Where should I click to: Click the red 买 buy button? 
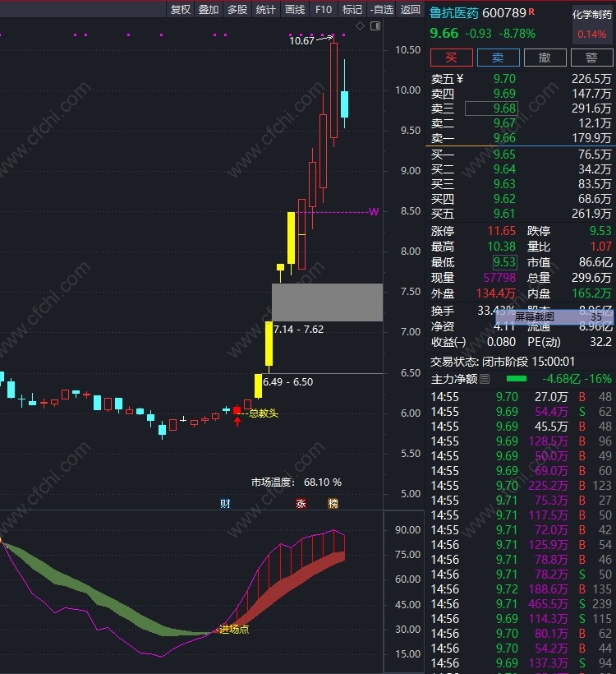(x=452, y=58)
